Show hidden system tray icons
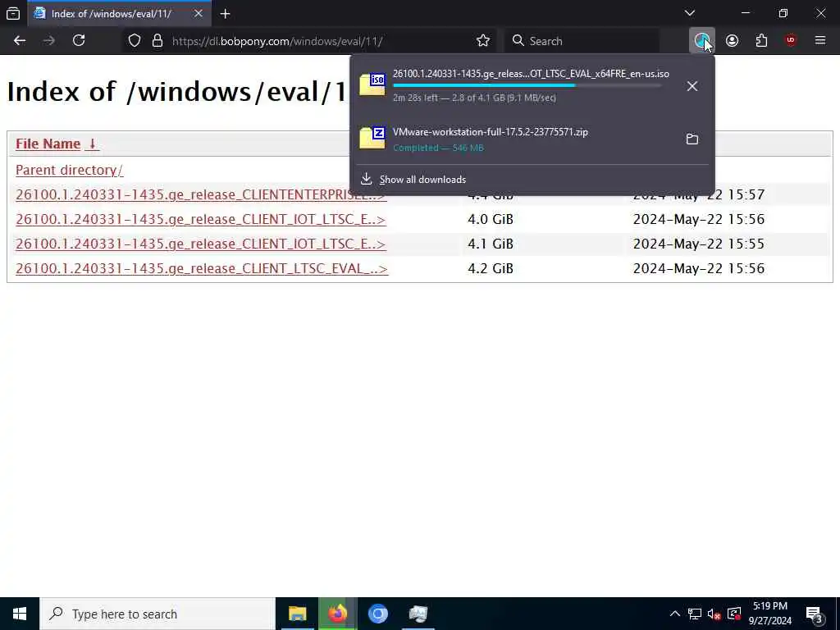Image resolution: width=840 pixels, height=630 pixels. tap(675, 614)
